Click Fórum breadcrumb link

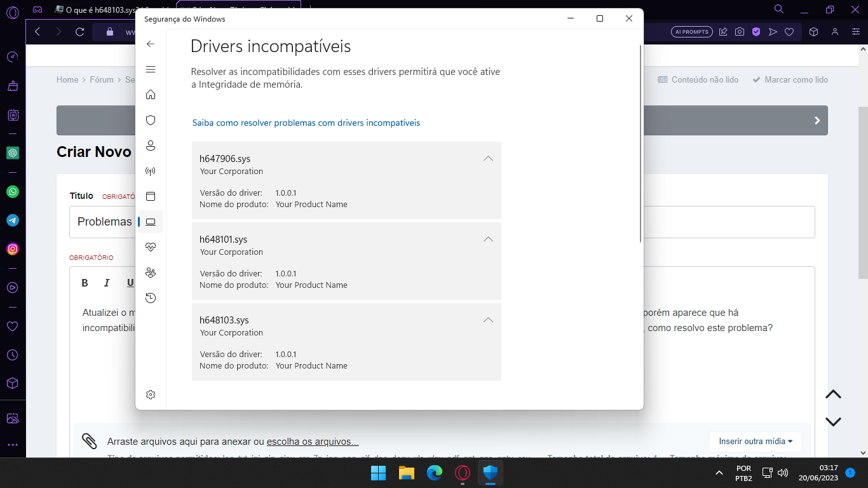[102, 80]
